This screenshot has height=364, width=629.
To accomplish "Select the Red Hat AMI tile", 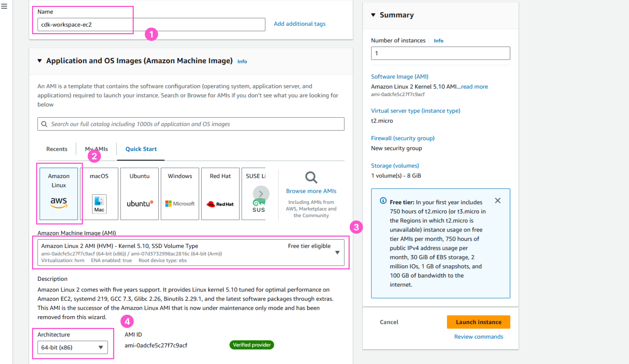I will coord(220,194).
